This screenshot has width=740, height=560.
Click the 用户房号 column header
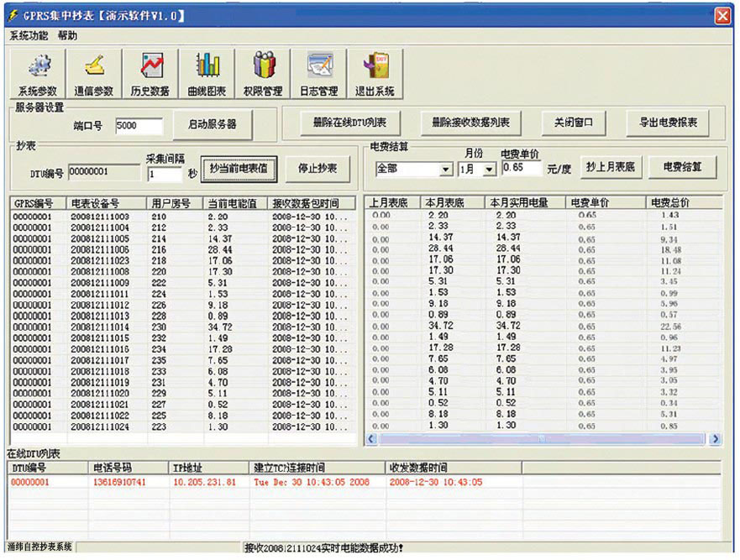point(175,203)
